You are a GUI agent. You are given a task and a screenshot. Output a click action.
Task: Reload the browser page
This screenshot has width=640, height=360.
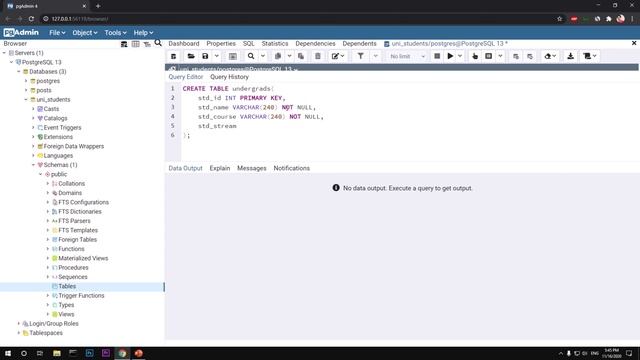click(x=31, y=19)
